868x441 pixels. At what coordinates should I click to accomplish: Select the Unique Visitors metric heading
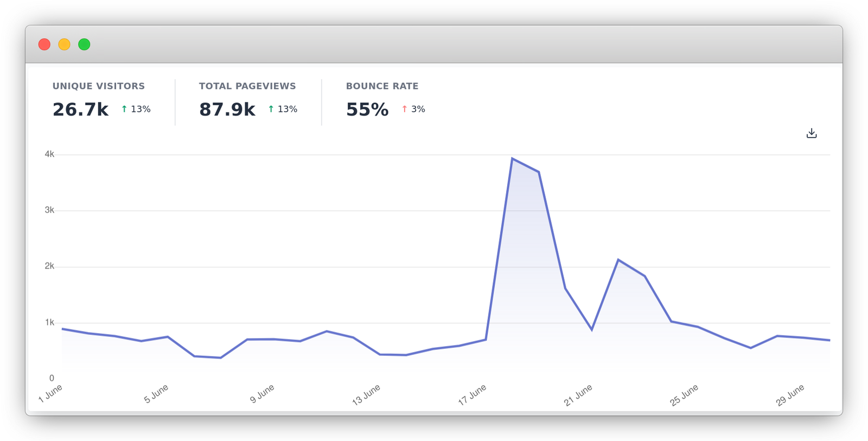click(99, 86)
